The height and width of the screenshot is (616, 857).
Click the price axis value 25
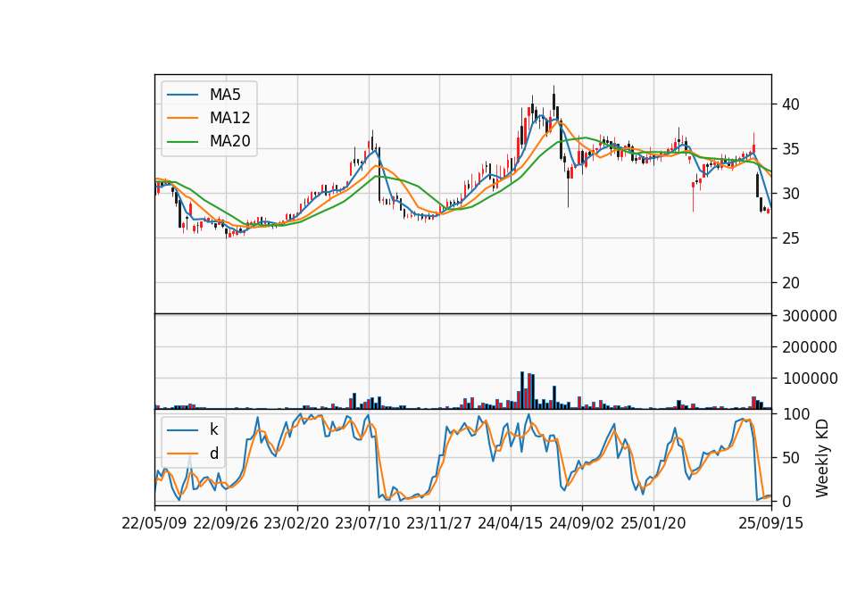(x=791, y=238)
